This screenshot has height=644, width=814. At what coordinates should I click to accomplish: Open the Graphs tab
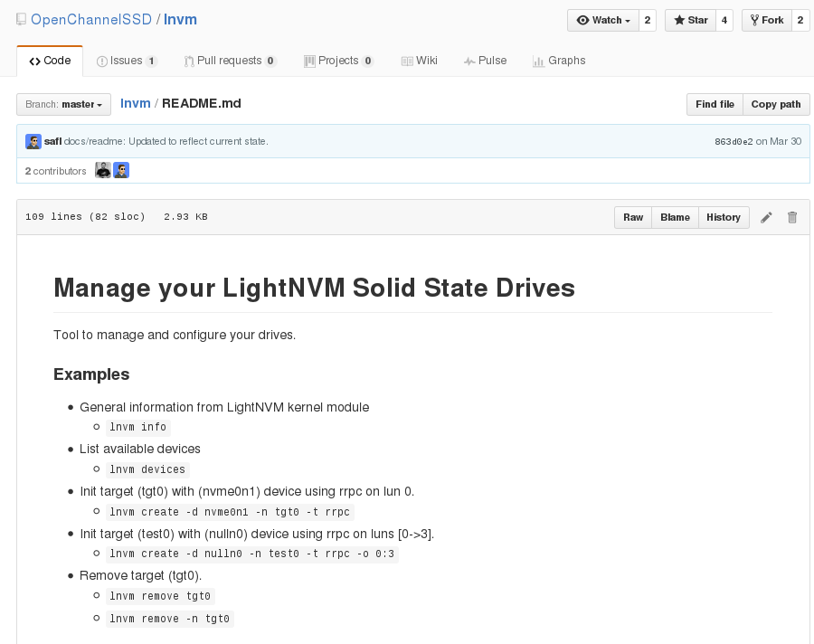pyautogui.click(x=559, y=61)
